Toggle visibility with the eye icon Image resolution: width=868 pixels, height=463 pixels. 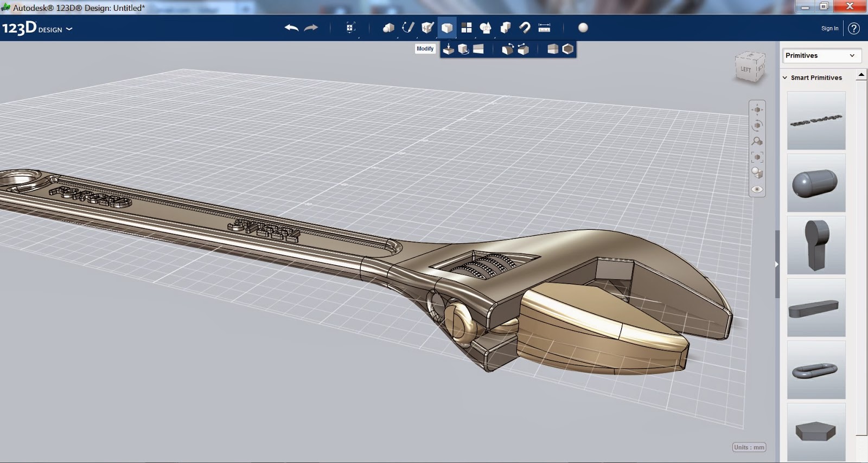[x=757, y=189]
